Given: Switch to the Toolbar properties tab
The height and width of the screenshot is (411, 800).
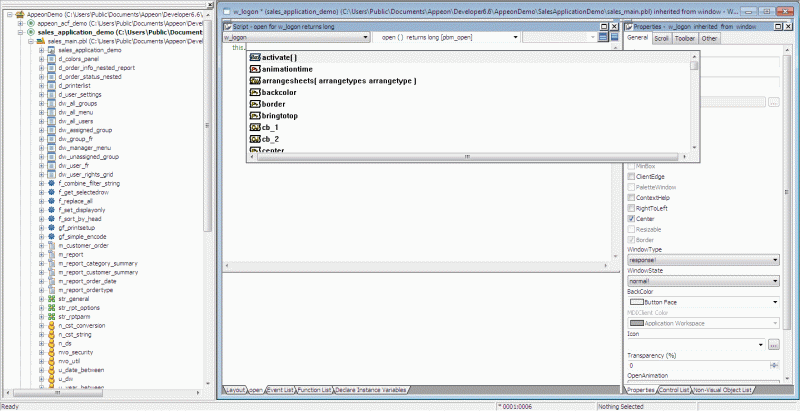Looking at the screenshot, I should pyautogui.click(x=685, y=38).
